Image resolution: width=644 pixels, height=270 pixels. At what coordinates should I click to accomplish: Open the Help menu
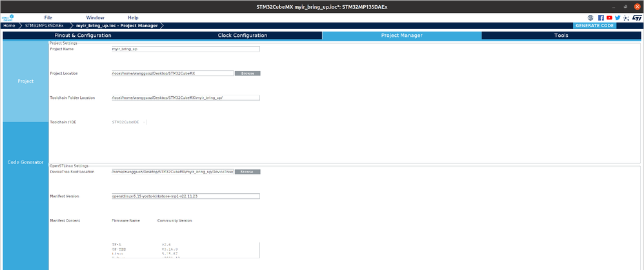(x=133, y=17)
